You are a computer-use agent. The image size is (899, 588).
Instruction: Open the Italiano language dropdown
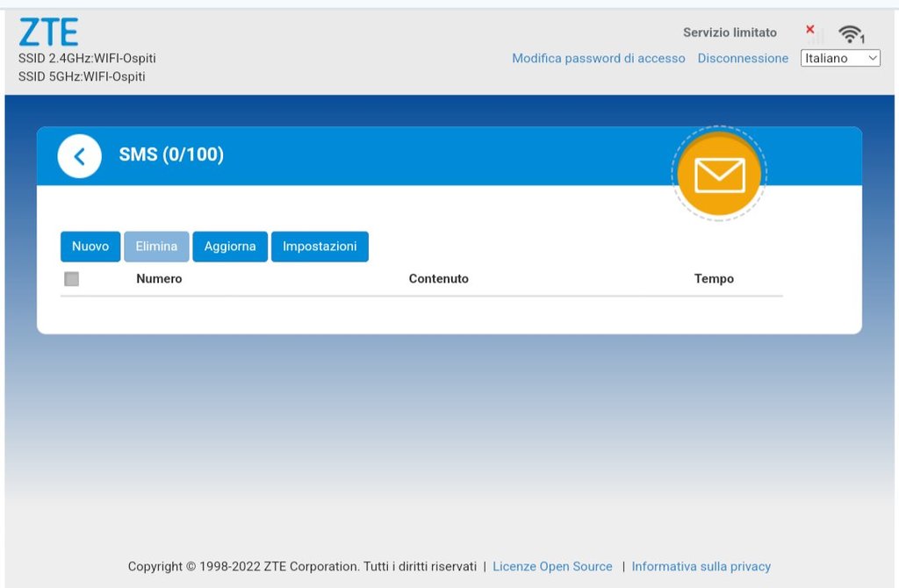840,58
